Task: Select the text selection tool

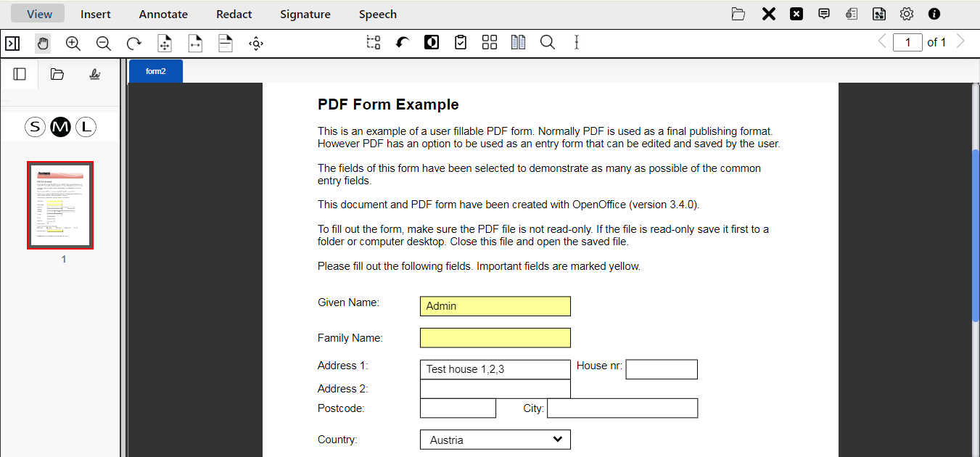Action: tap(576, 42)
